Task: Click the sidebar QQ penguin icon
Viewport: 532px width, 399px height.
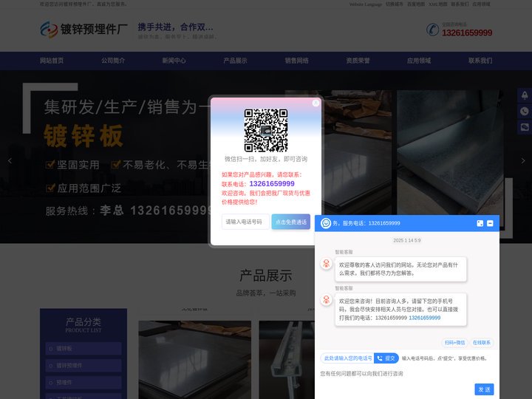Action: point(525,95)
